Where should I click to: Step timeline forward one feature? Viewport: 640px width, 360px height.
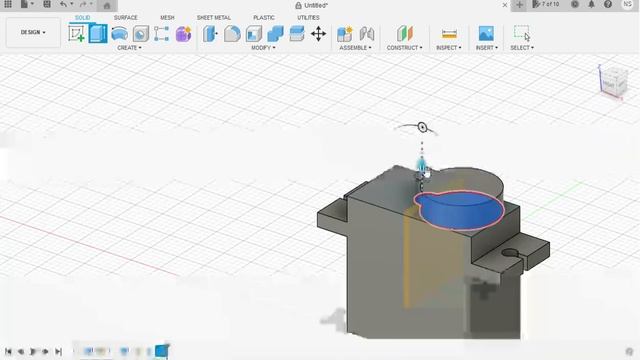click(45, 351)
